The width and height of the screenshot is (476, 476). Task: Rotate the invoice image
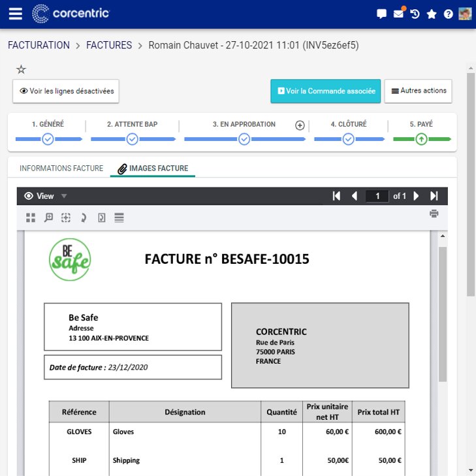(84, 217)
